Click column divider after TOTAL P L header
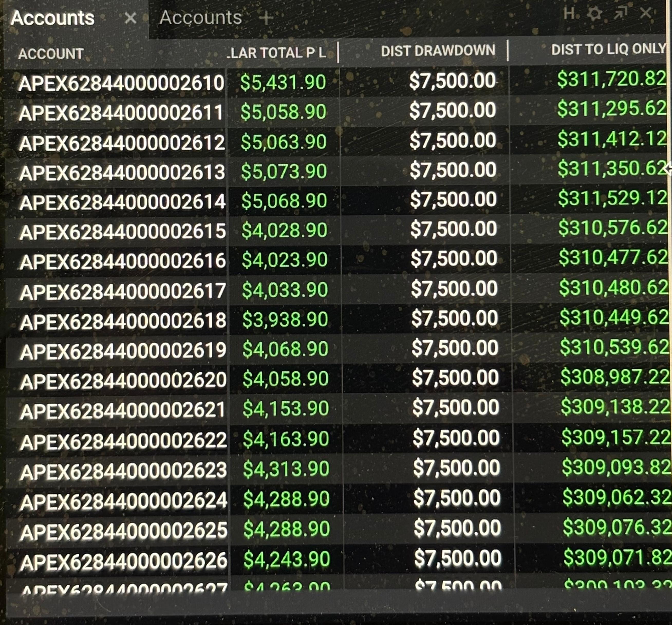 (338, 52)
